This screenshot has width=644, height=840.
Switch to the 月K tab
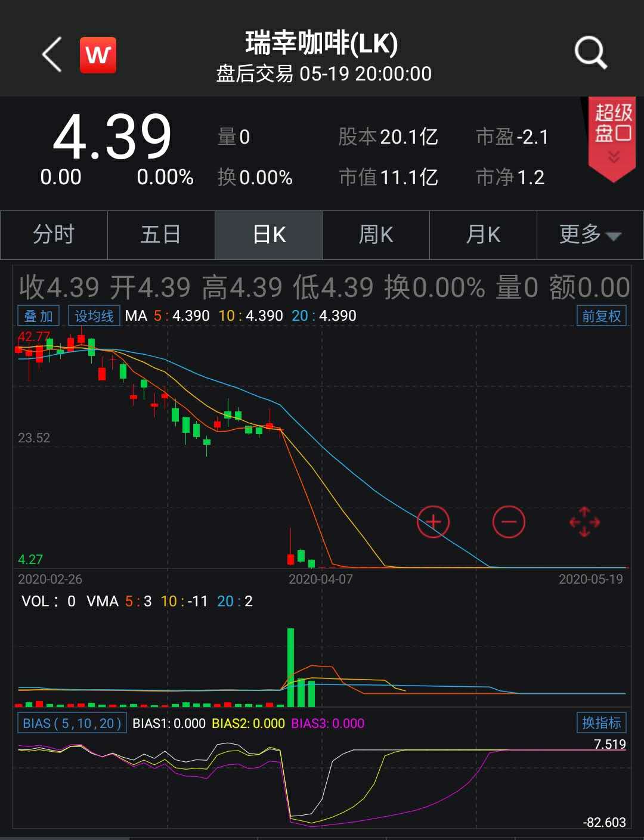click(x=483, y=234)
